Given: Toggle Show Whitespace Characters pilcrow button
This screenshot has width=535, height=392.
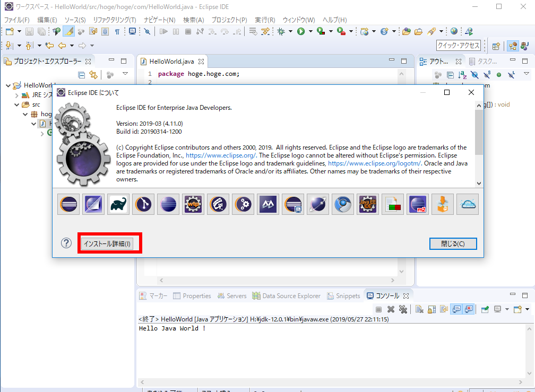Looking at the screenshot, I should 117,32.
